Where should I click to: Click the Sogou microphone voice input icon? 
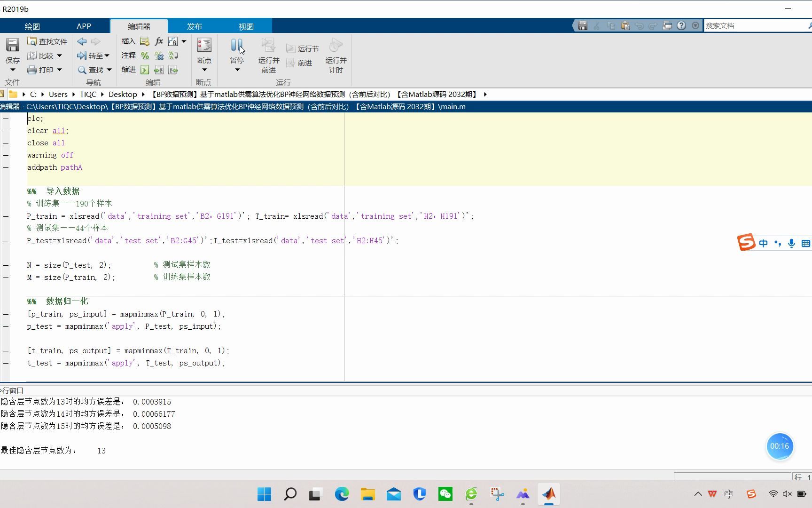tap(792, 243)
